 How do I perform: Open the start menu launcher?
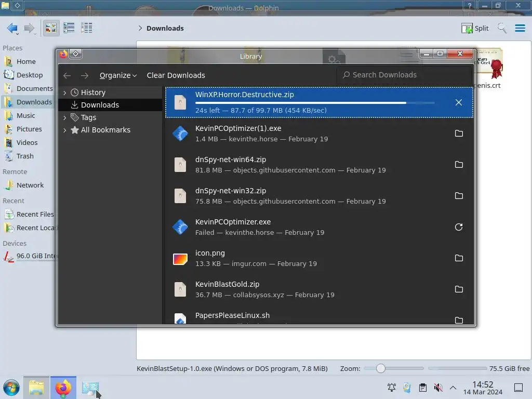coord(11,388)
